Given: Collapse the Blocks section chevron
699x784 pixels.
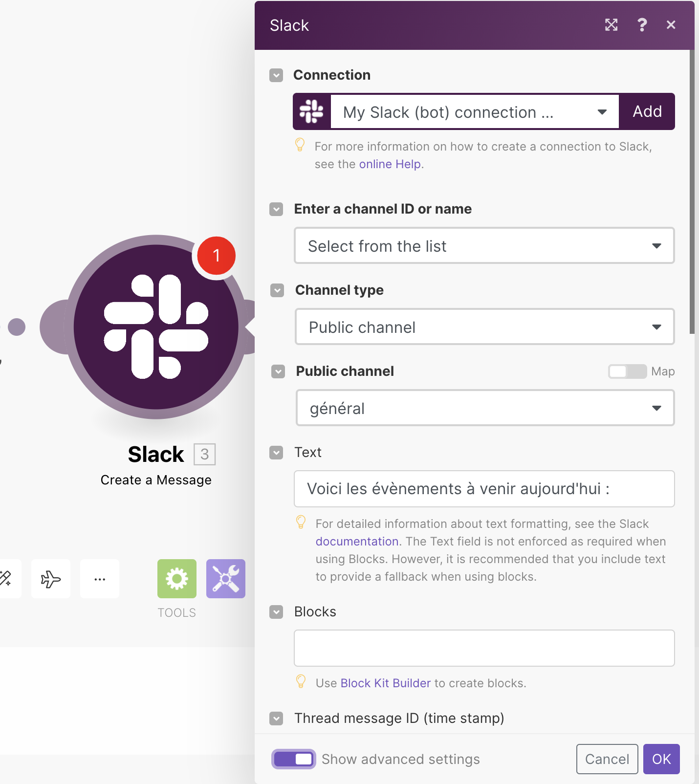Looking at the screenshot, I should (276, 612).
